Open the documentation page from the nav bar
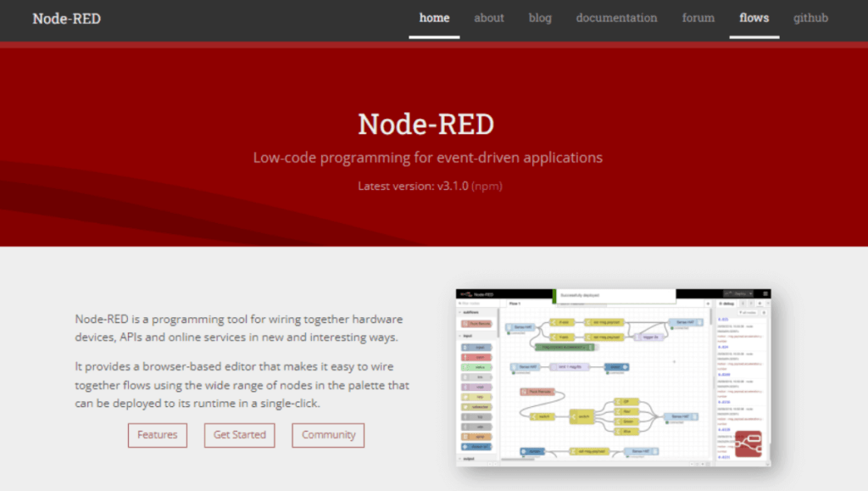Screen dimensions: 868x491 coord(616,18)
